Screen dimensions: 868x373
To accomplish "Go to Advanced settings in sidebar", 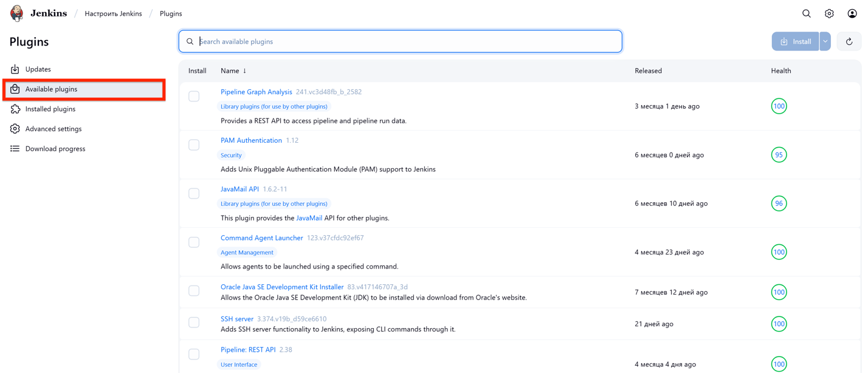I will coord(53,129).
